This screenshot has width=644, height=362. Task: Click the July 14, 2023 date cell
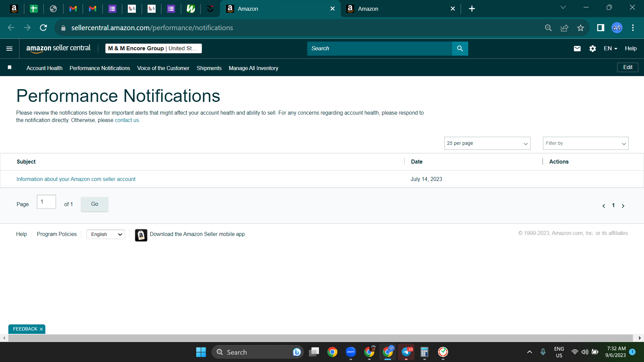tap(426, 179)
